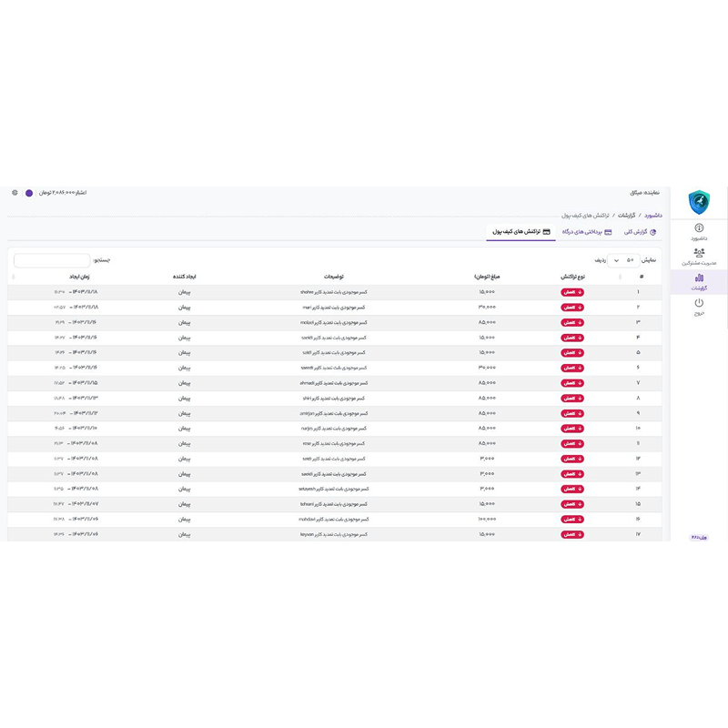The width and height of the screenshot is (728, 728).
Task: Sort by the زمان ایجاد column header
Action: [x=79, y=277]
